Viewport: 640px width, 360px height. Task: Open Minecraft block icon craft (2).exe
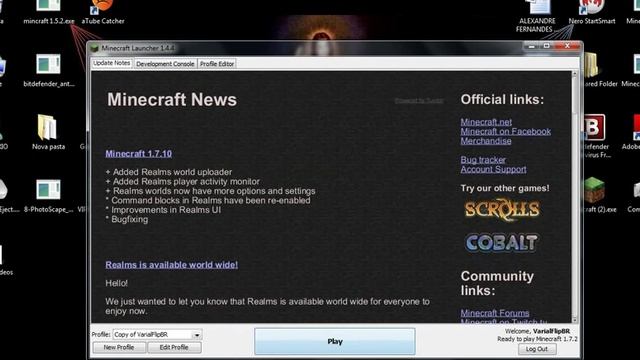pos(596,195)
